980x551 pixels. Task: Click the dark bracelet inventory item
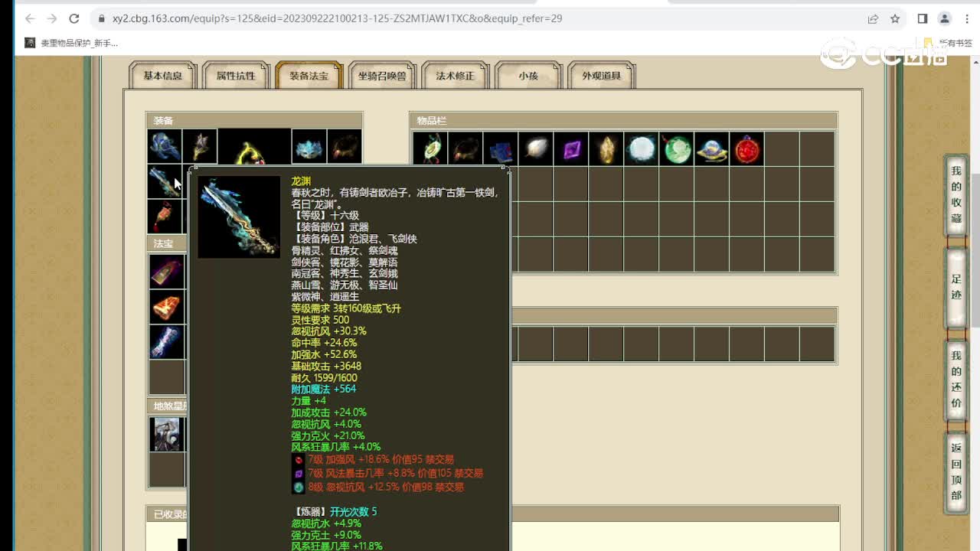click(465, 148)
